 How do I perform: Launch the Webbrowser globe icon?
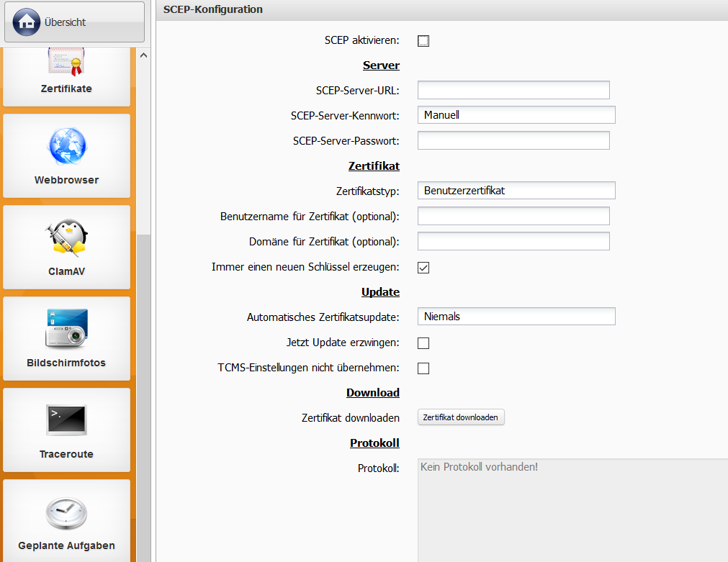[x=66, y=147]
